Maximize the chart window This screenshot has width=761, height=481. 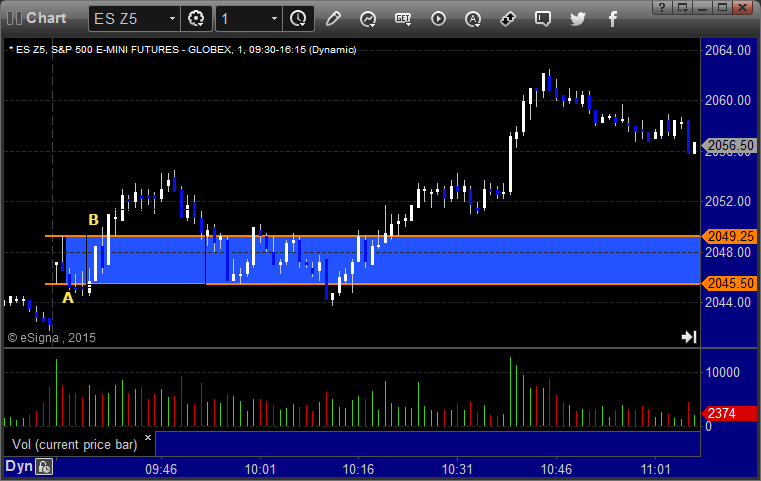[722, 7]
